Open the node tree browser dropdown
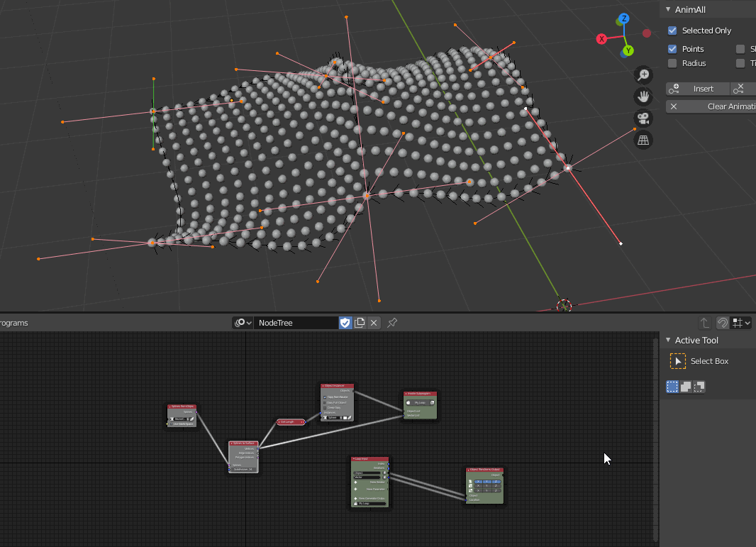The width and height of the screenshot is (756, 547). (x=243, y=323)
